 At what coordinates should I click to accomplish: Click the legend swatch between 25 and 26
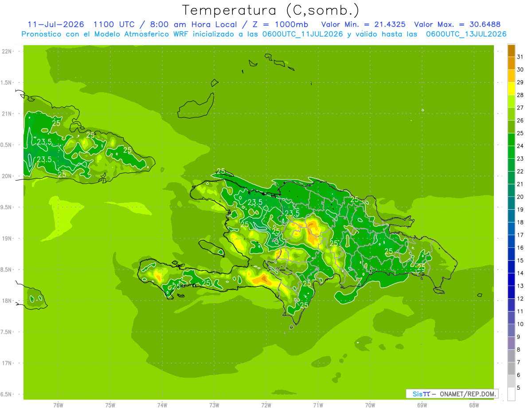511,127
